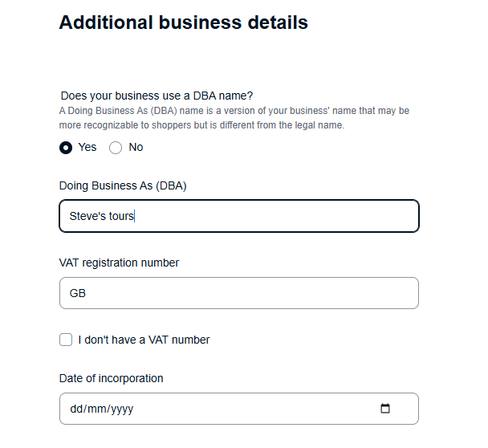This screenshot has width=488, height=448.
Task: Click the 'VAT registration number' field label
Action: click(119, 263)
